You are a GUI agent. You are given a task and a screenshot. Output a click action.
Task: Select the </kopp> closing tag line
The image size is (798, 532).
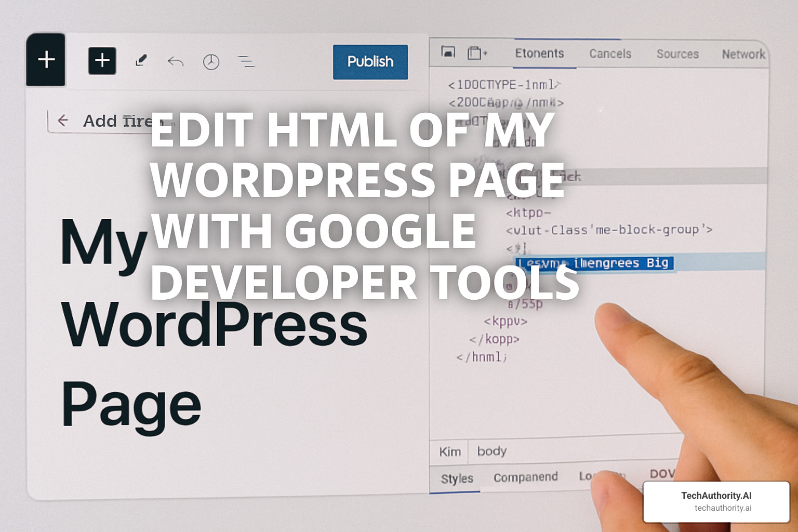coord(494,339)
